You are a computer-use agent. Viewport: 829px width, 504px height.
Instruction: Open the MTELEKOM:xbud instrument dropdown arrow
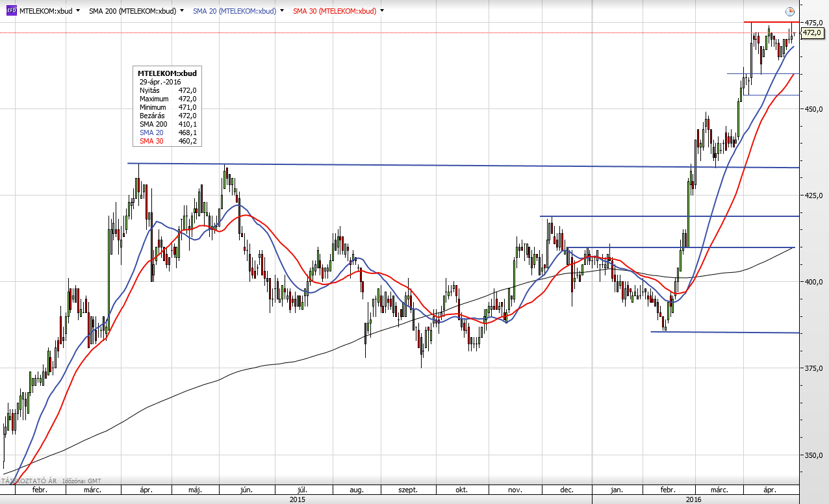click(x=79, y=11)
